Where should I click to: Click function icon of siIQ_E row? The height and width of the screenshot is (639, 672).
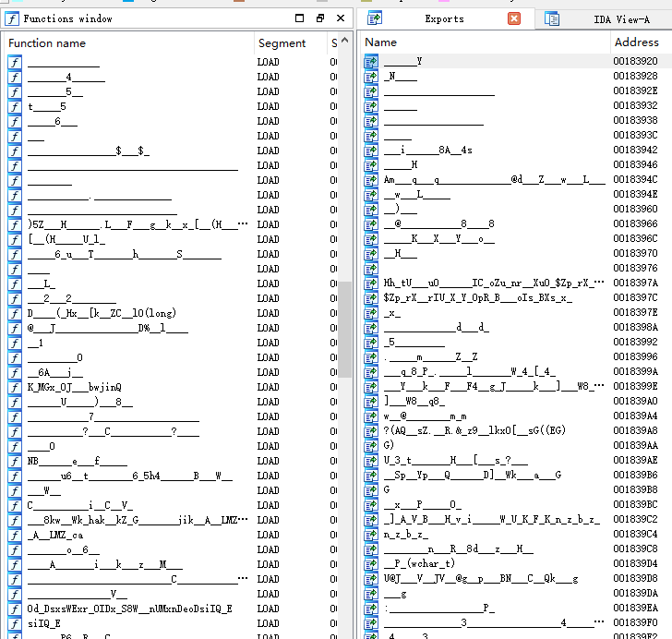pos(15,623)
